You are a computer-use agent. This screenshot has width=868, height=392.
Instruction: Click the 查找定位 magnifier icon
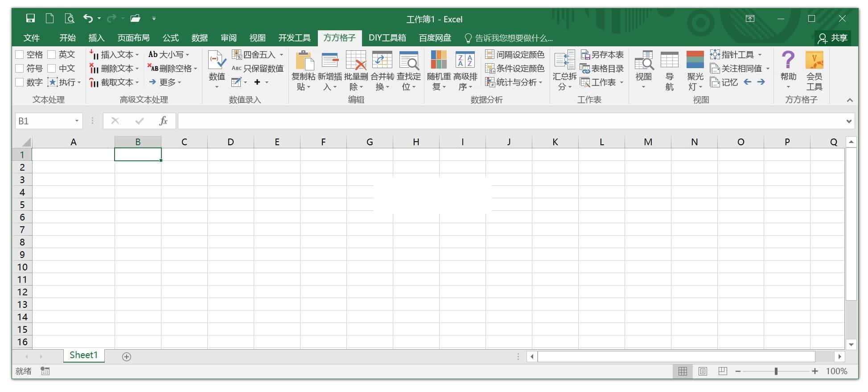coord(409,60)
